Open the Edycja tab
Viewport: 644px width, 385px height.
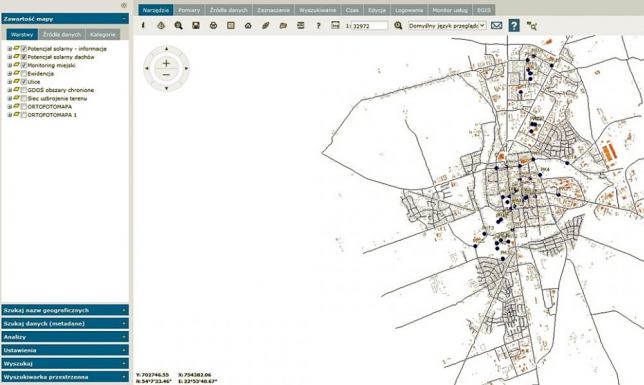[x=377, y=10]
